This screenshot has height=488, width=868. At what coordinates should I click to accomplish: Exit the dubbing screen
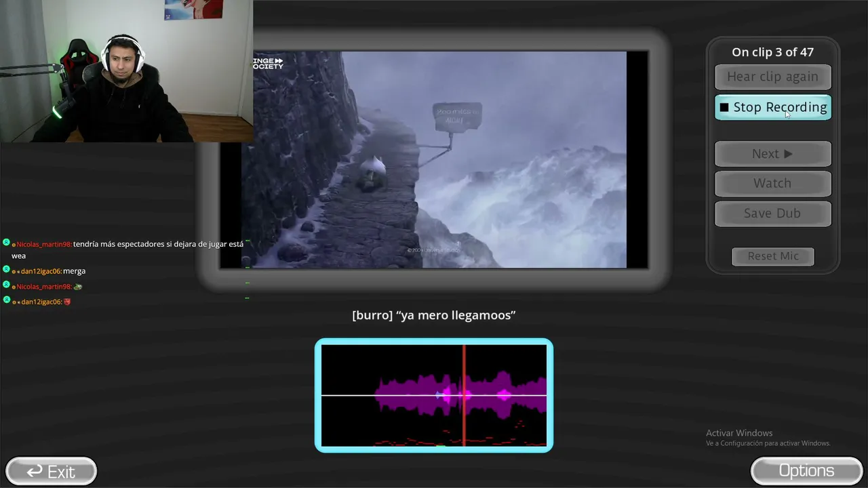[51, 471]
